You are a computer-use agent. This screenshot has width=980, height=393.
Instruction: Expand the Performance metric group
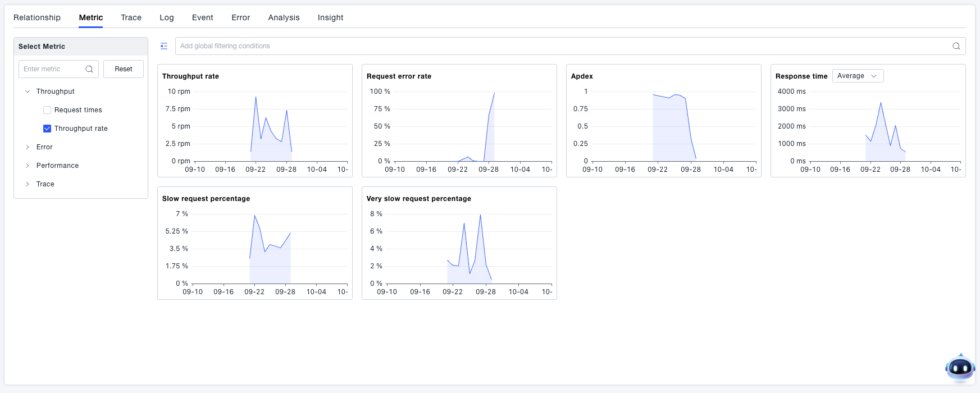coord(28,166)
